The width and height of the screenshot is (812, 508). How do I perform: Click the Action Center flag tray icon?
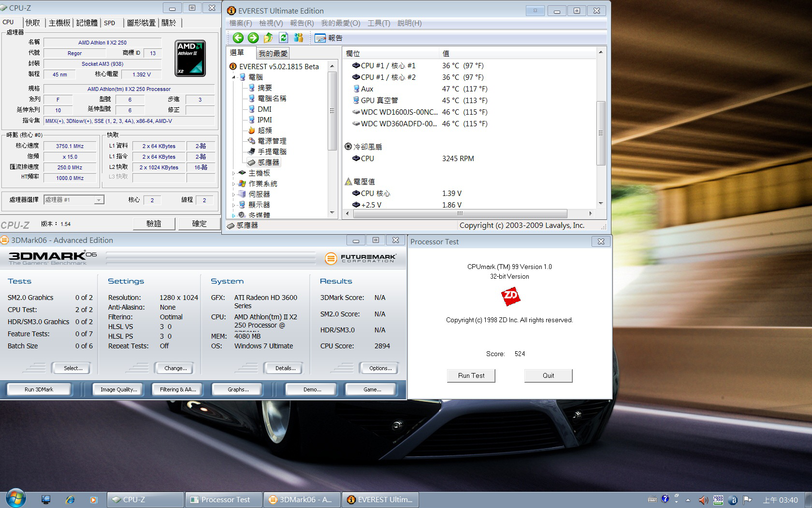click(x=747, y=500)
